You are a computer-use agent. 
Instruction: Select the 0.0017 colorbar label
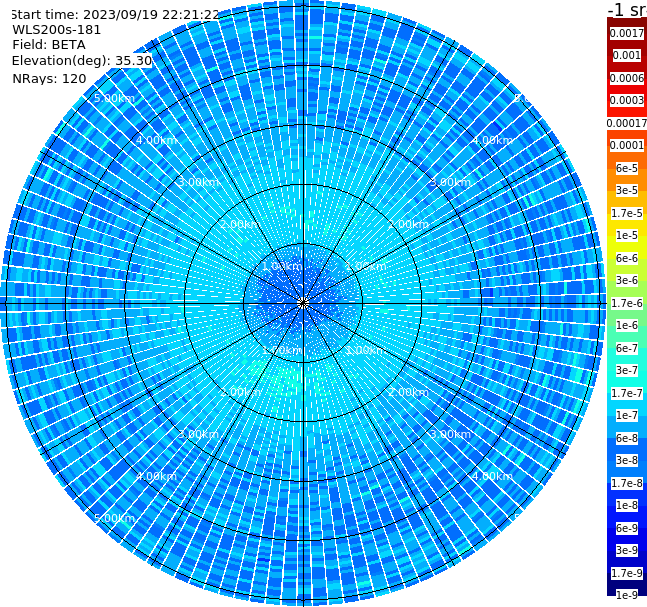(627, 33)
